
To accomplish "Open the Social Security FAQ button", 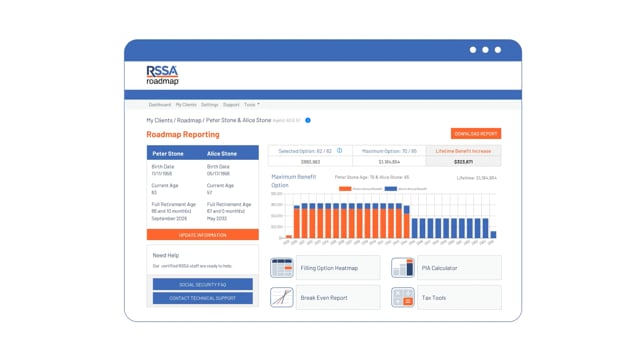I will 202,284.
